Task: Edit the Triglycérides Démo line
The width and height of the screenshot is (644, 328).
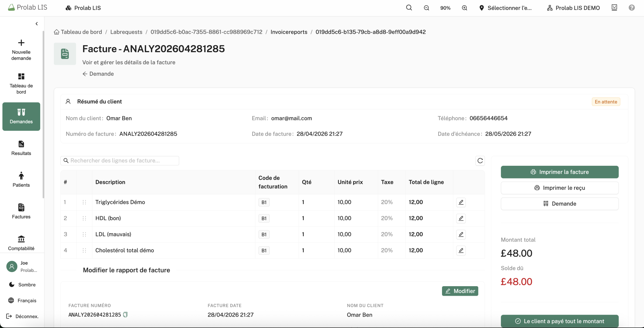Action: (461, 202)
